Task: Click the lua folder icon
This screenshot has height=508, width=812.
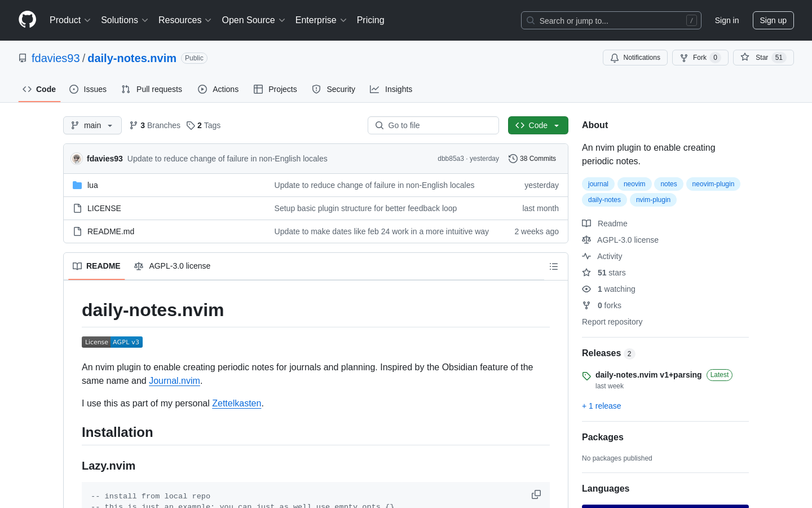Action: coord(77,185)
